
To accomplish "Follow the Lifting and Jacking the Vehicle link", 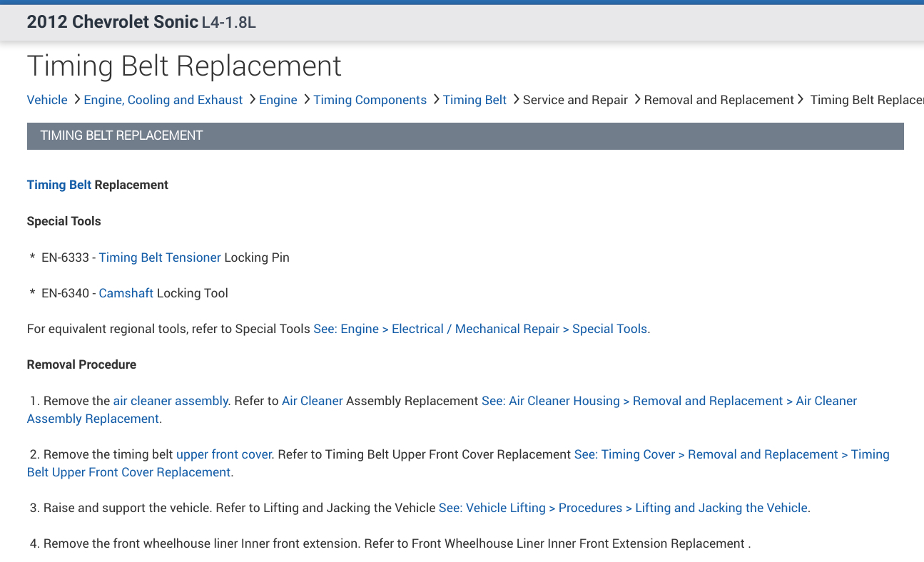I will (x=624, y=508).
